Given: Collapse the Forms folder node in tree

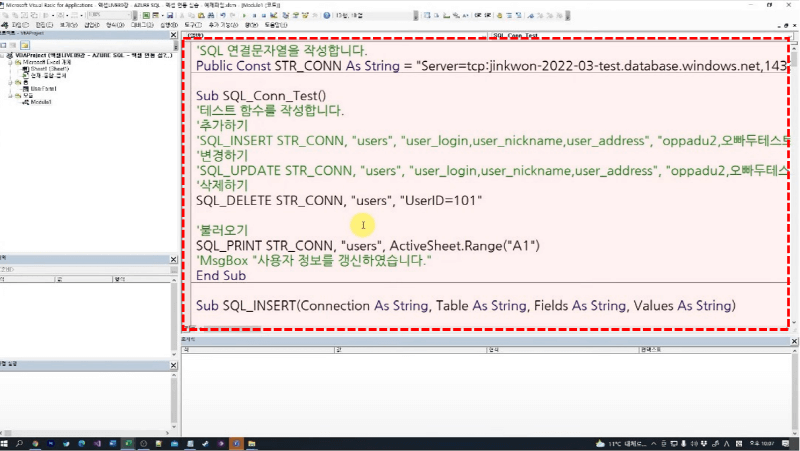Looking at the screenshot, I should pyautogui.click(x=10, y=82).
